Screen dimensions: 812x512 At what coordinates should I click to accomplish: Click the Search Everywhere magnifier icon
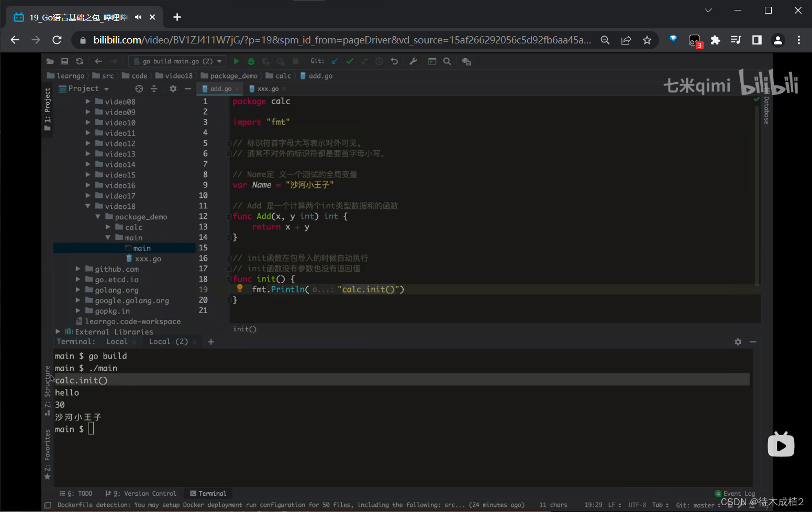click(447, 61)
